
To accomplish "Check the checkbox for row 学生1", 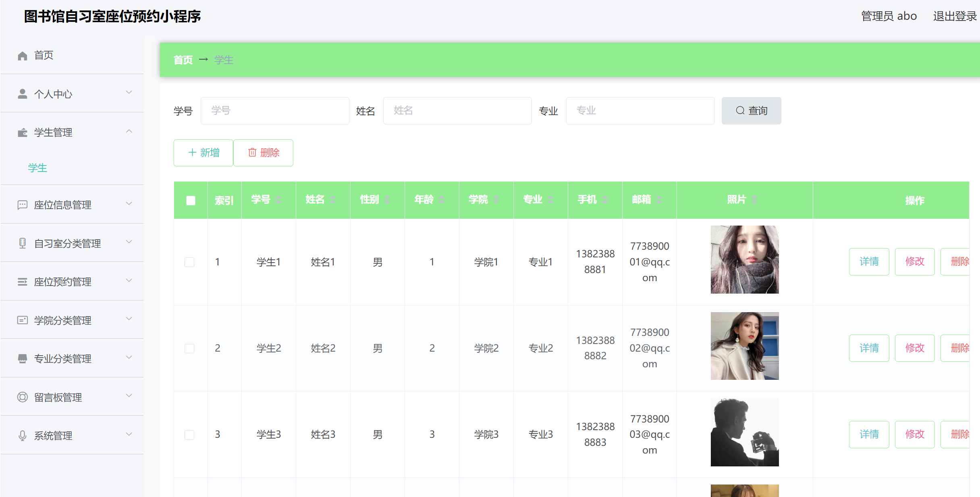I will pyautogui.click(x=189, y=262).
